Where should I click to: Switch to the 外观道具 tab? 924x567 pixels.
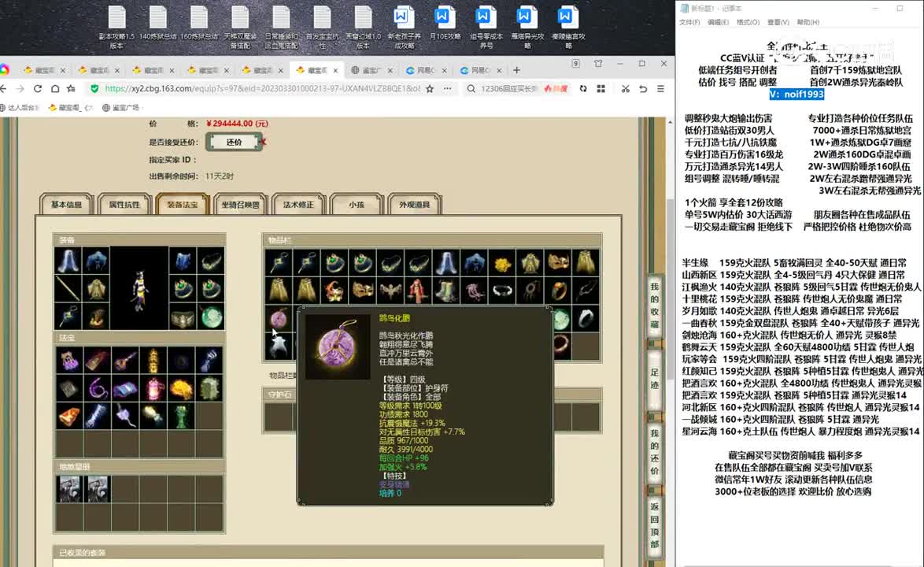tap(415, 205)
